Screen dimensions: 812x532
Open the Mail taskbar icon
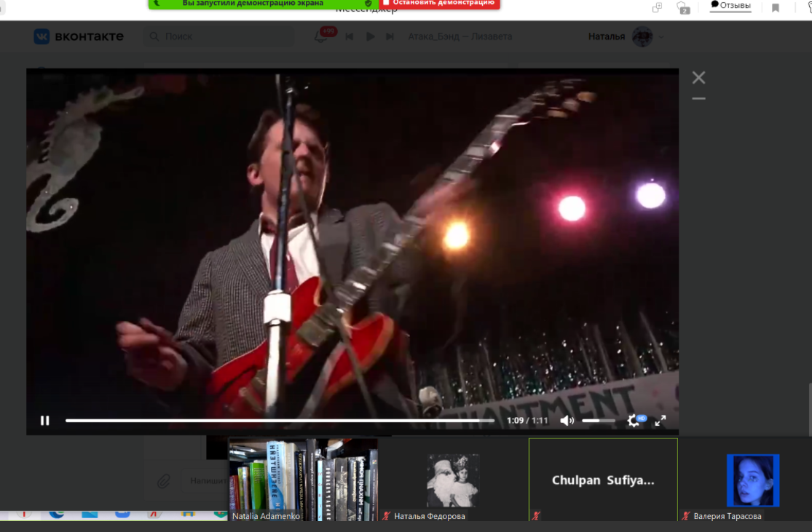pos(90,514)
